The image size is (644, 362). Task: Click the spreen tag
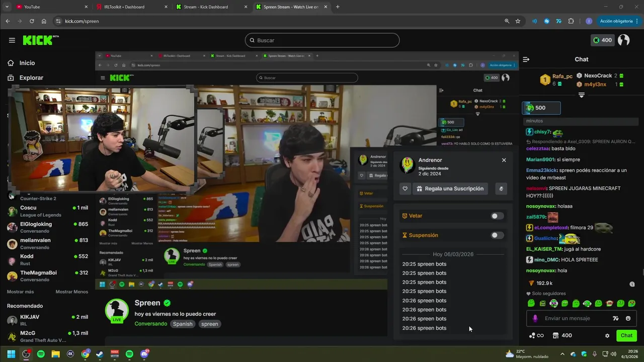tap(210, 324)
